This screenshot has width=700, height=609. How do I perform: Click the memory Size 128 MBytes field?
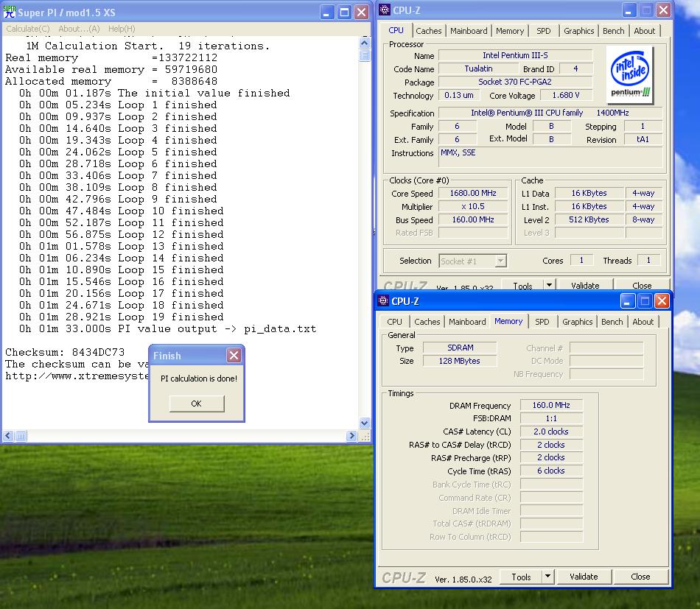(x=460, y=361)
